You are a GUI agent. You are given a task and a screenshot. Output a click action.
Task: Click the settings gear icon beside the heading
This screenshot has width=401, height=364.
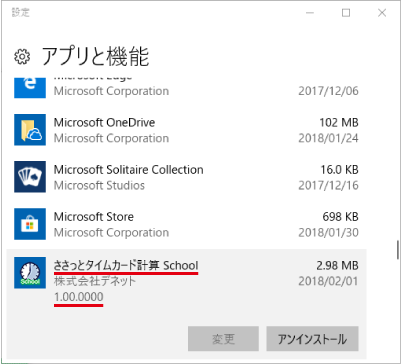[22, 57]
